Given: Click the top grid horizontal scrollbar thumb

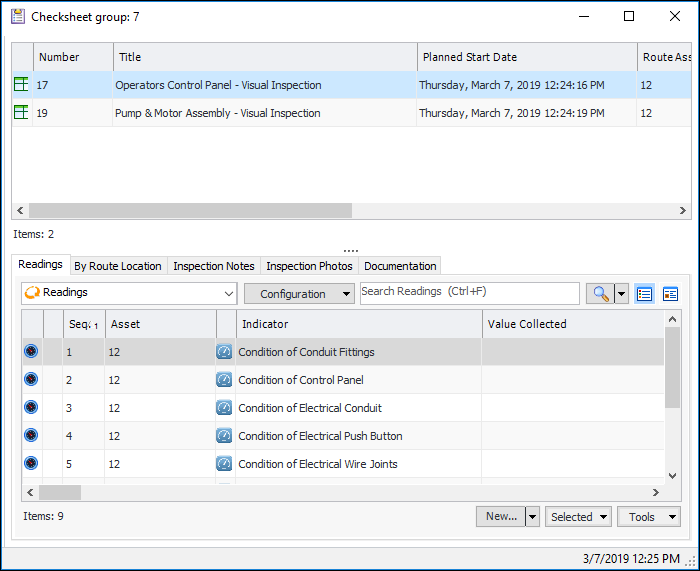Looking at the screenshot, I should tap(190, 211).
